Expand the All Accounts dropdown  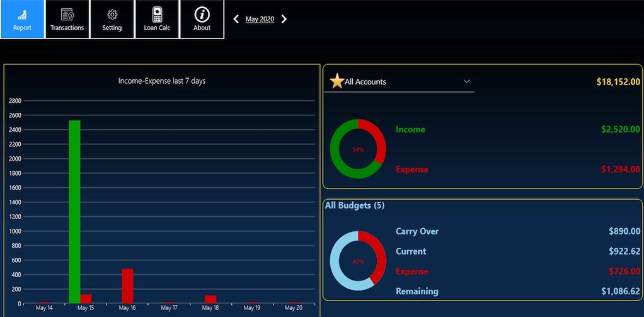coord(466,81)
